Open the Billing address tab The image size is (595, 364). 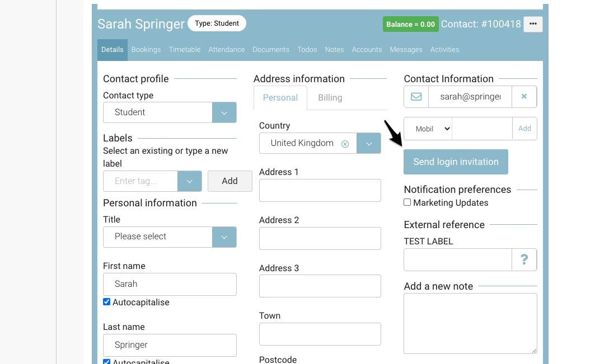pos(330,98)
